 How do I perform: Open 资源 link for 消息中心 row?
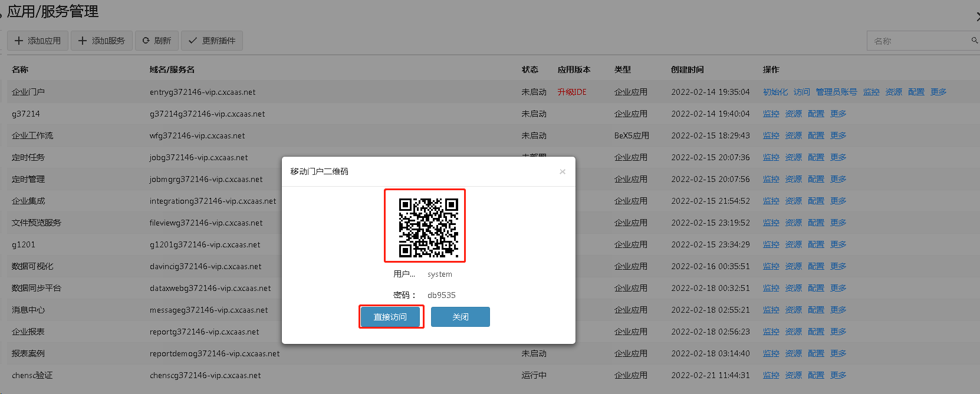coord(794,310)
